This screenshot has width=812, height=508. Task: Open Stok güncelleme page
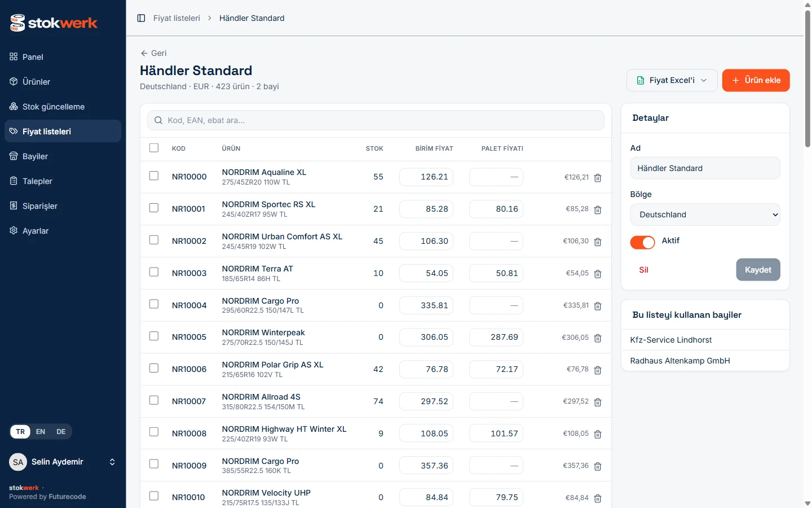click(x=63, y=107)
